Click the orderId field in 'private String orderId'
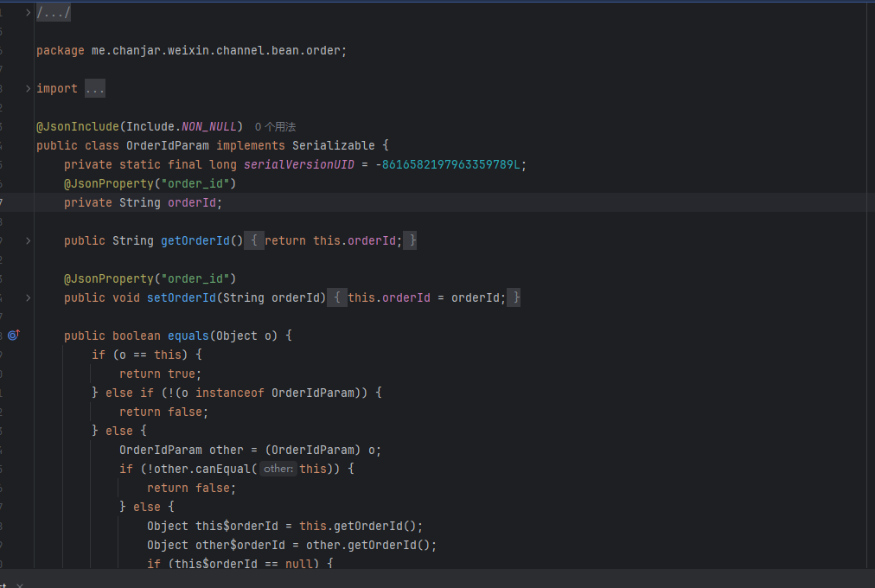The image size is (875, 588). pyautogui.click(x=191, y=202)
